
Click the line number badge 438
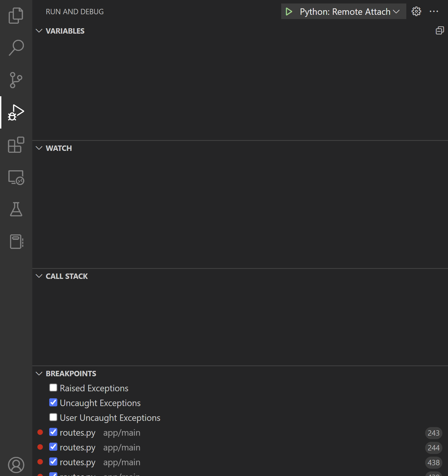click(433, 463)
